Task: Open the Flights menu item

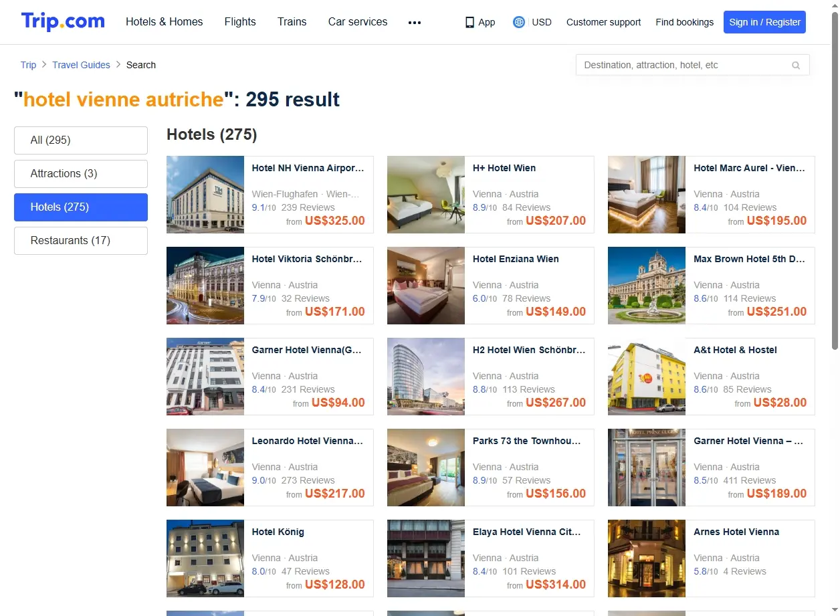Action: click(x=240, y=21)
